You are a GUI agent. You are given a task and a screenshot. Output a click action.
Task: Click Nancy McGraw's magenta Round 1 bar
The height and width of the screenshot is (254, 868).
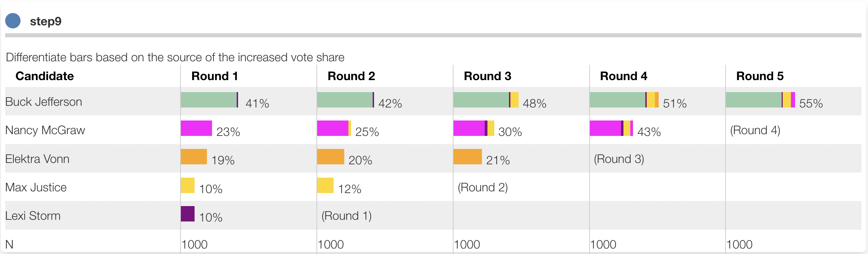[196, 128]
